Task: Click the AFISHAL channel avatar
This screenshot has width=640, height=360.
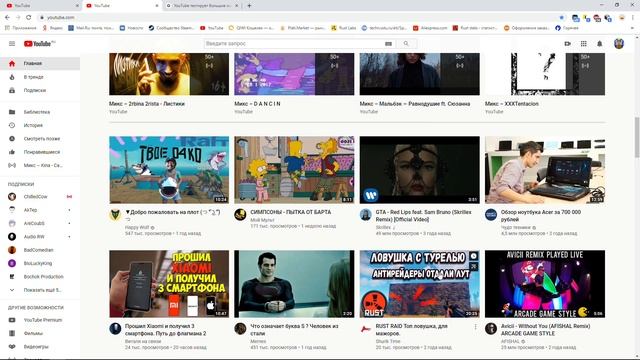Action: (491, 329)
